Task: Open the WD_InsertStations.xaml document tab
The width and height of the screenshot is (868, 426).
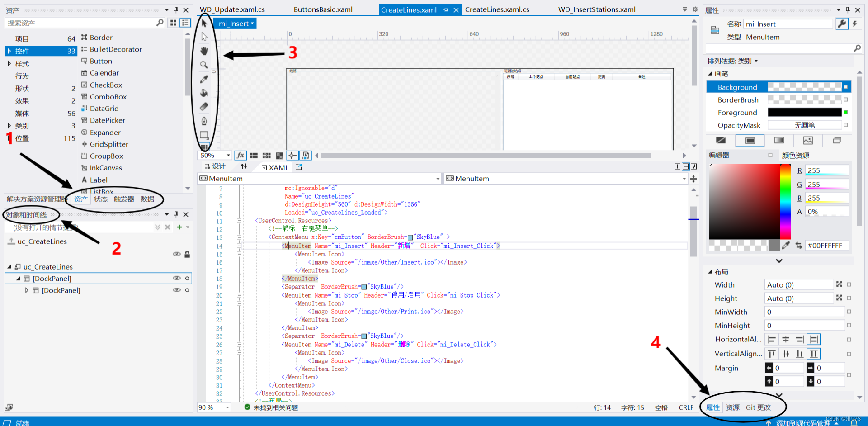Action: (x=597, y=9)
